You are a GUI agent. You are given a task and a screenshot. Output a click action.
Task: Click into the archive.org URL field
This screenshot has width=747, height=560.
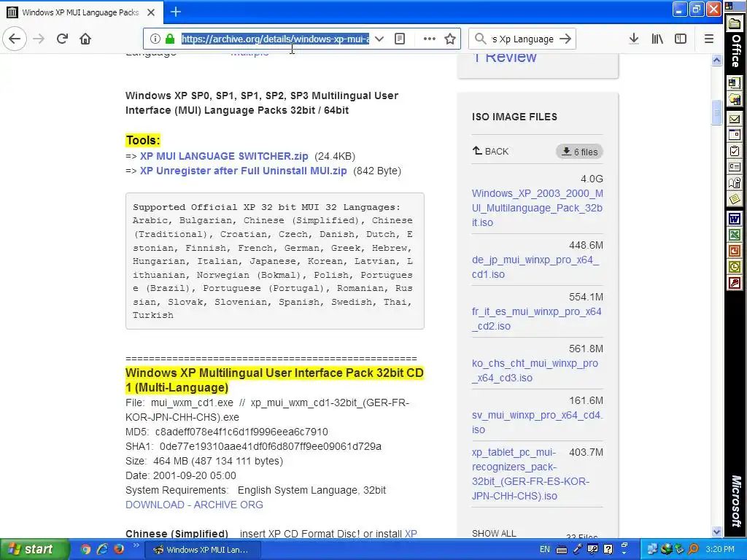pos(275,39)
